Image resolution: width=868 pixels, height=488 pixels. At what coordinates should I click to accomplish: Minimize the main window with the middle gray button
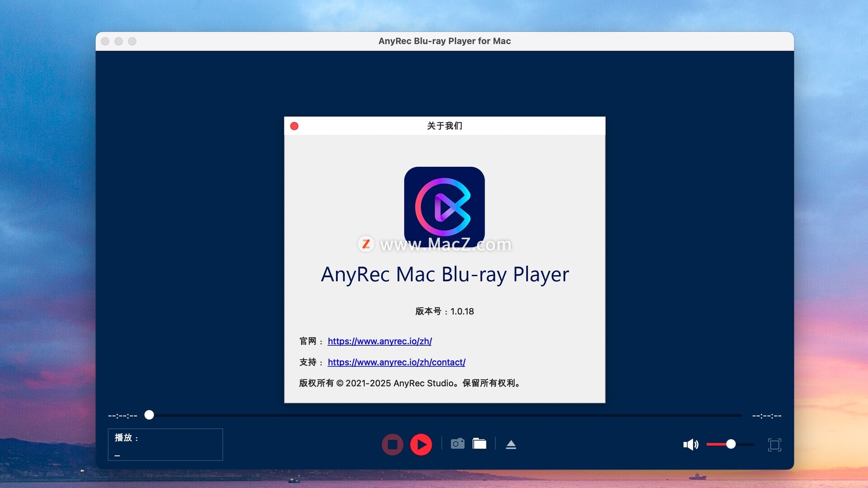(x=119, y=42)
